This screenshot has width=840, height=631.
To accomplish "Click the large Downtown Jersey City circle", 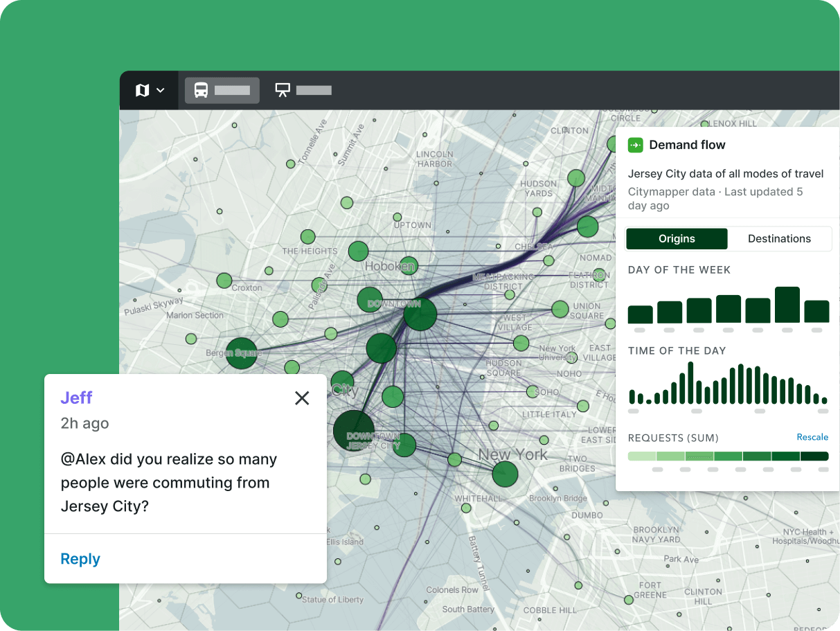I will [353, 430].
